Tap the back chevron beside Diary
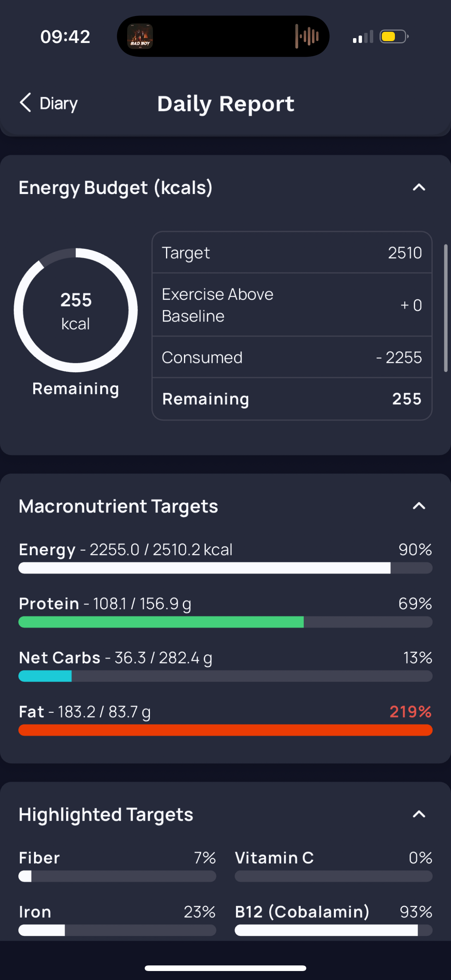The image size is (451, 980). (25, 103)
